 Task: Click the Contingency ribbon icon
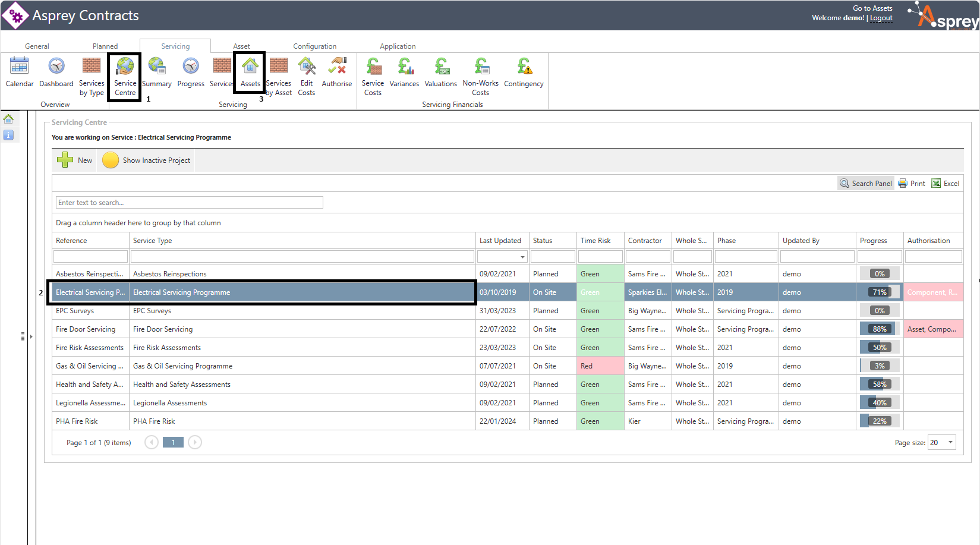(x=524, y=73)
